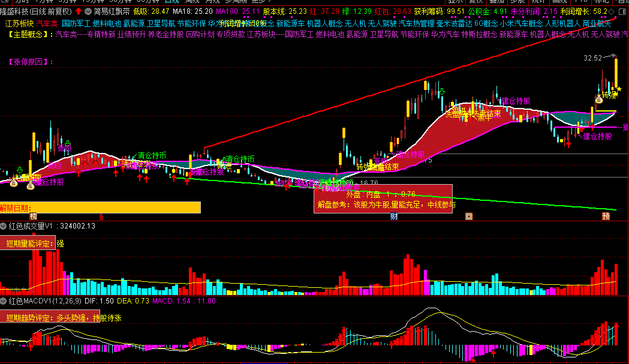Click the 公积金: 4.91 value
629x364 pixels.
(x=488, y=11)
